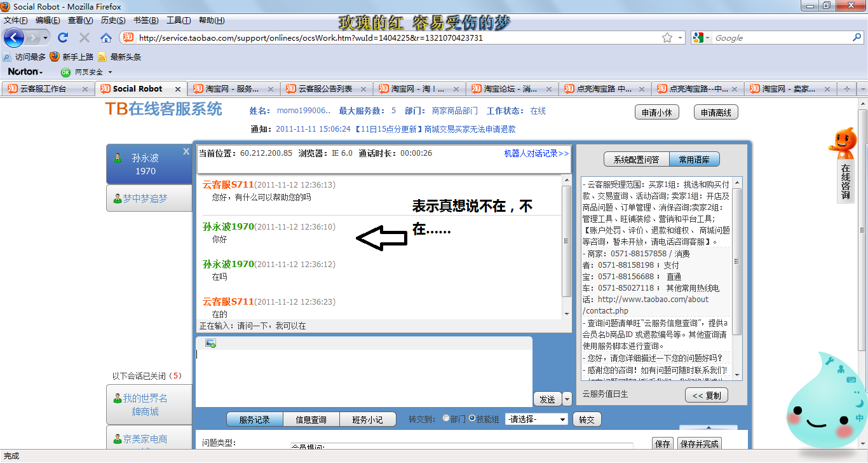Screen dimensions: 868x463
Task: Open the 访问最多 bookmark
Action: [x=24, y=57]
